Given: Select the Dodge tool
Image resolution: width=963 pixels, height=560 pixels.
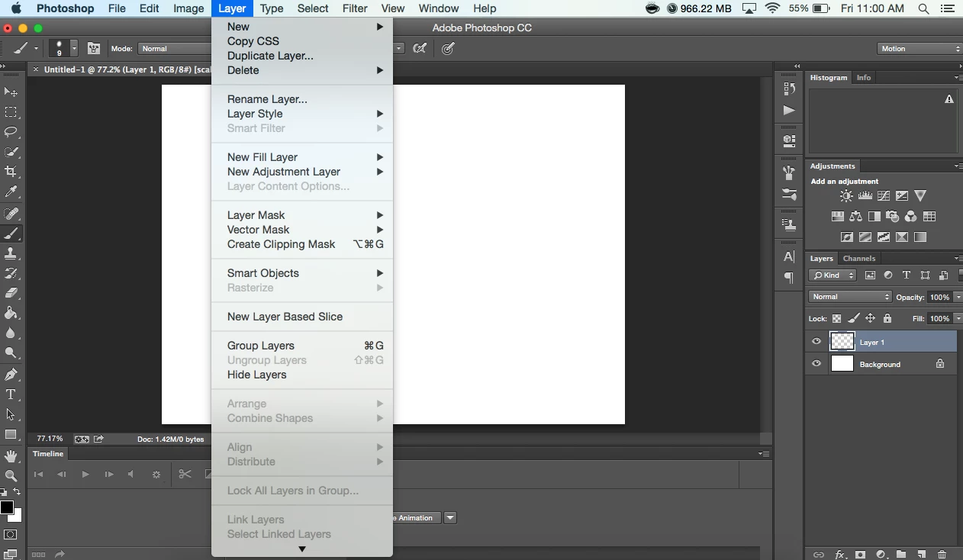Looking at the screenshot, I should tap(11, 352).
